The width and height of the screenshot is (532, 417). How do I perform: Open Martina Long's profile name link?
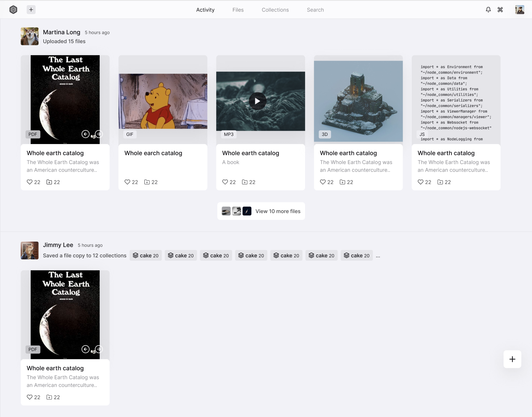(62, 32)
